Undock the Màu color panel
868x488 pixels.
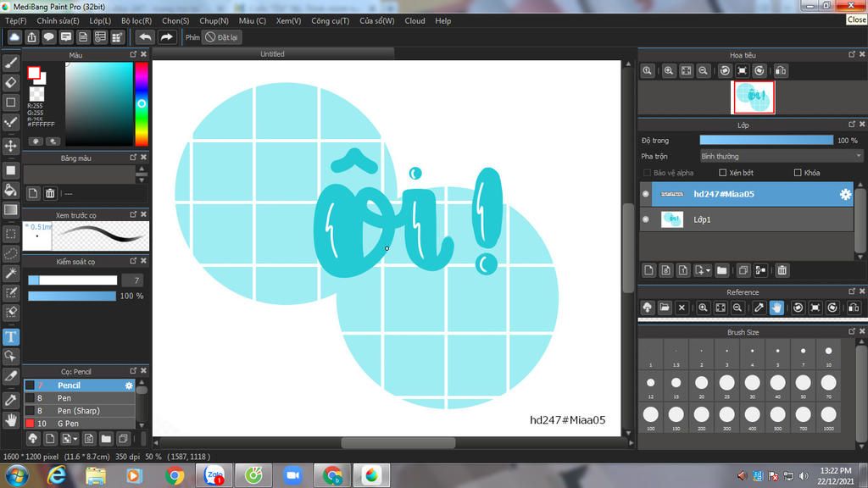[133, 54]
